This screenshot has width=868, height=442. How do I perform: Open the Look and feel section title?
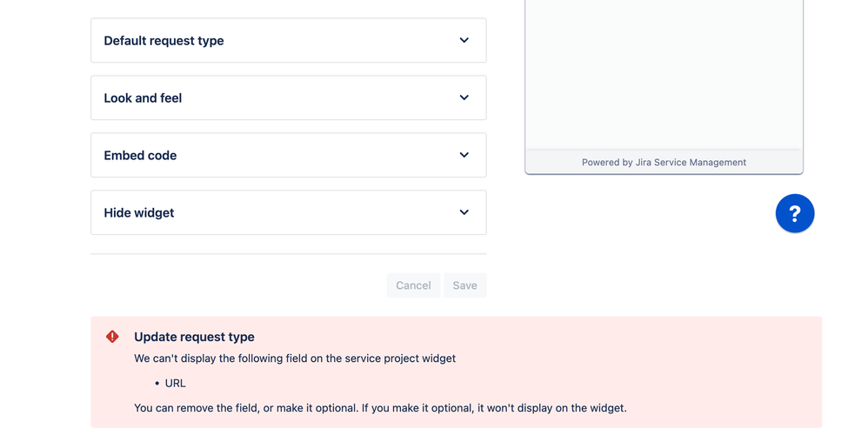pos(143,98)
